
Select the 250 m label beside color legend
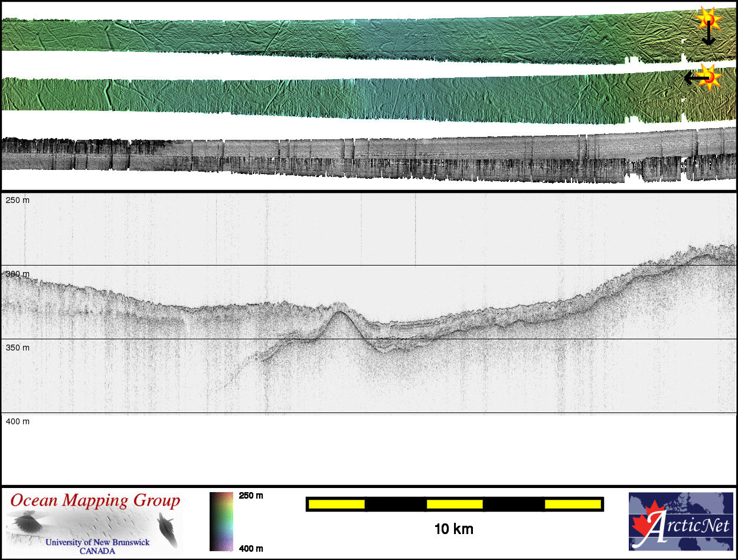click(x=251, y=496)
